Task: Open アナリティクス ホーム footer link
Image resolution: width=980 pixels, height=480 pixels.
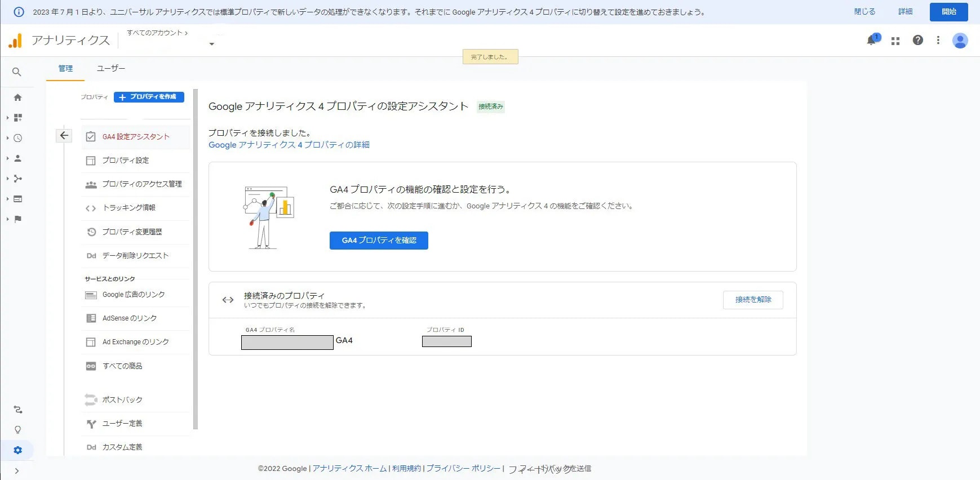Action: coord(349,469)
